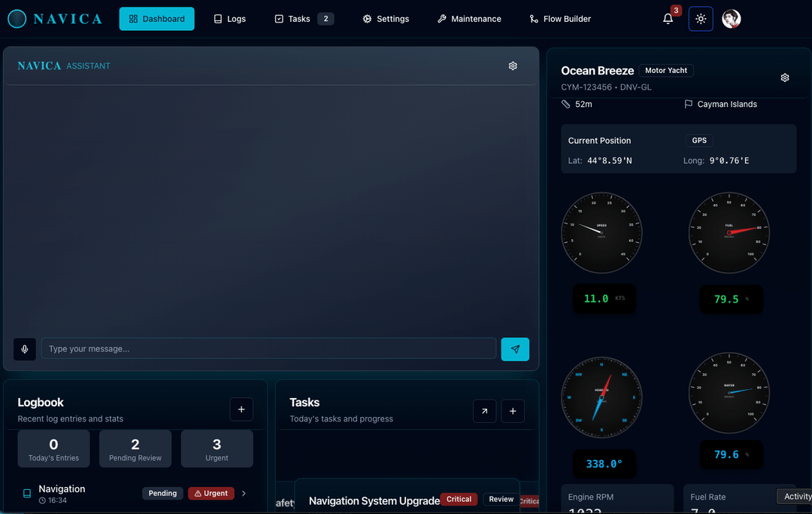Click the Type your message input field

268,349
